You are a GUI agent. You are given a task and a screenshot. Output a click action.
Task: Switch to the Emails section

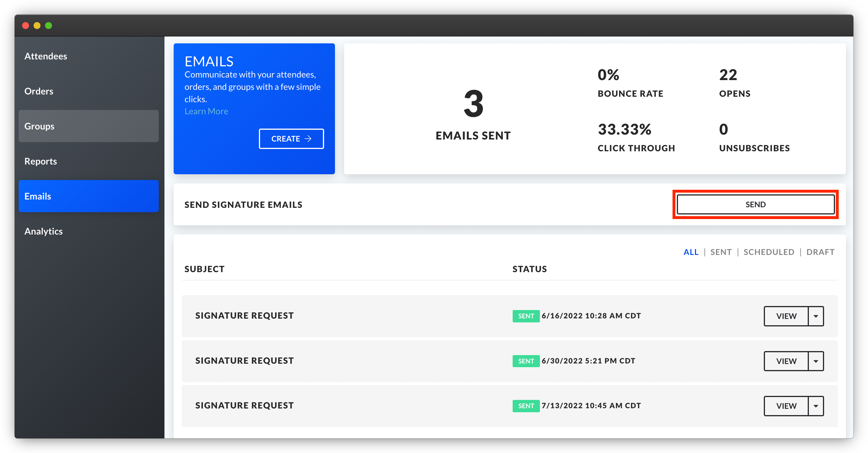pos(37,196)
